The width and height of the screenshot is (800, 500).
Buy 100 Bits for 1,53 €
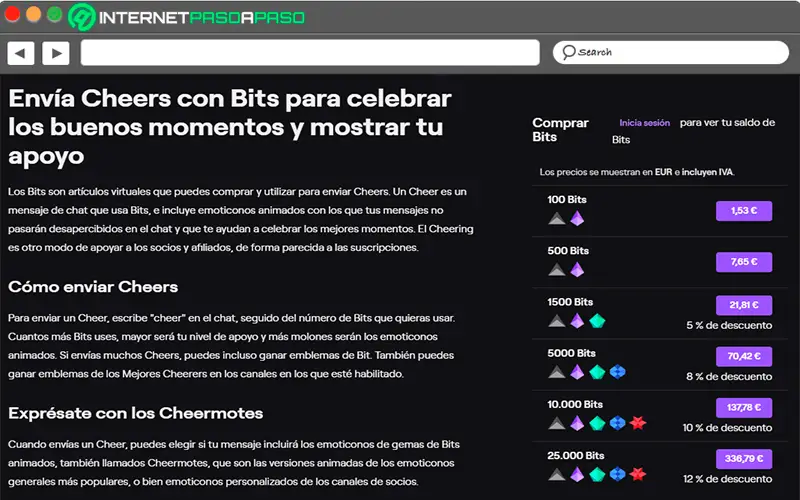(x=744, y=211)
